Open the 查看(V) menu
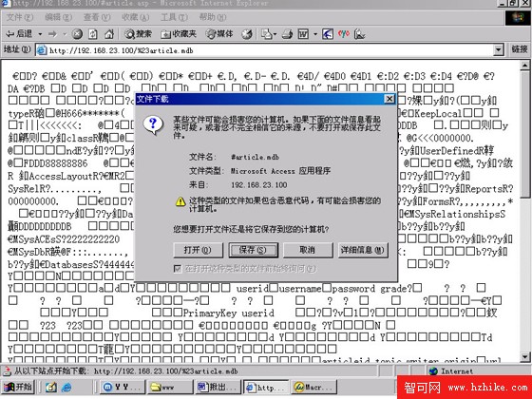532x399 pixels. coord(97,17)
